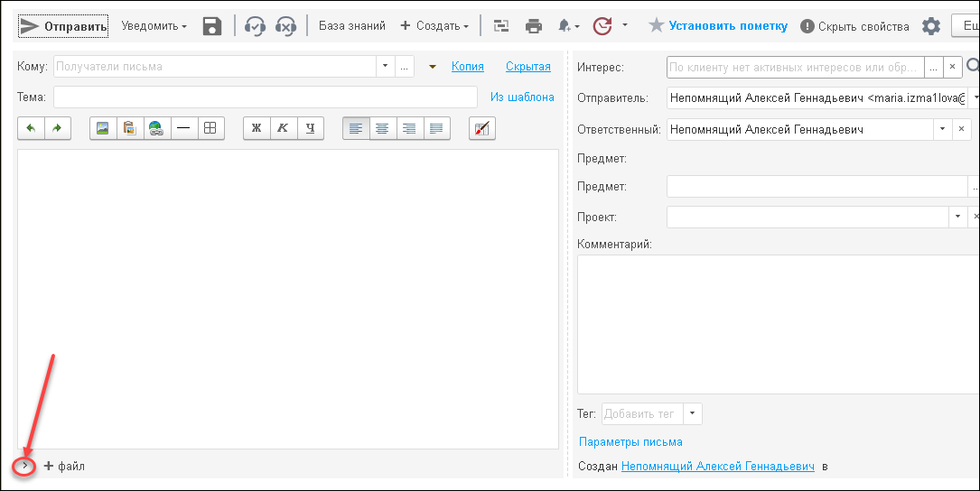Click the headset with cross icon
The image size is (980, 491).
tap(285, 26)
